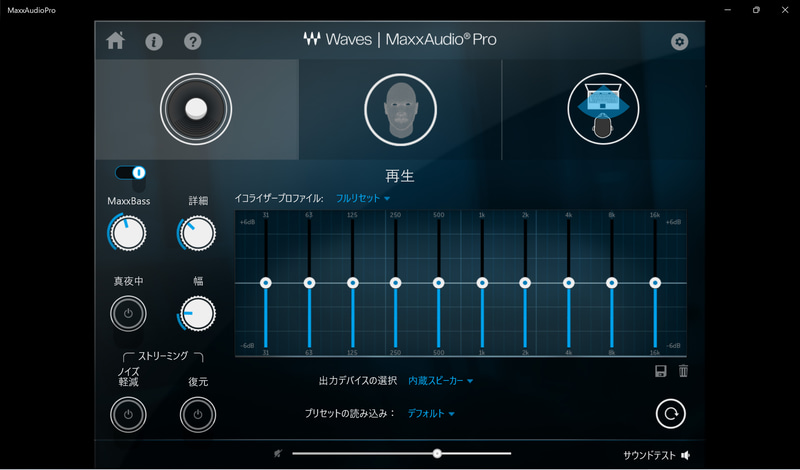This screenshot has width=800, height=470.
Task: Click the master volume slider handle
Action: point(437,453)
